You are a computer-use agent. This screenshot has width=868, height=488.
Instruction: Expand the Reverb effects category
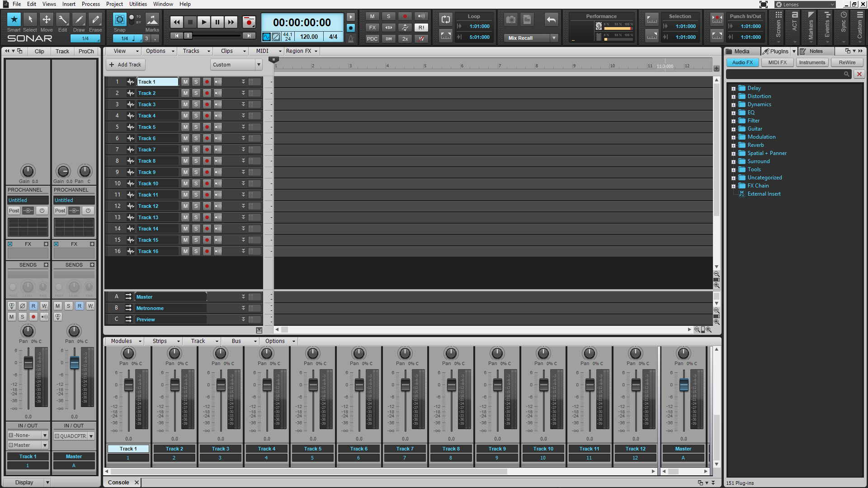coord(733,145)
